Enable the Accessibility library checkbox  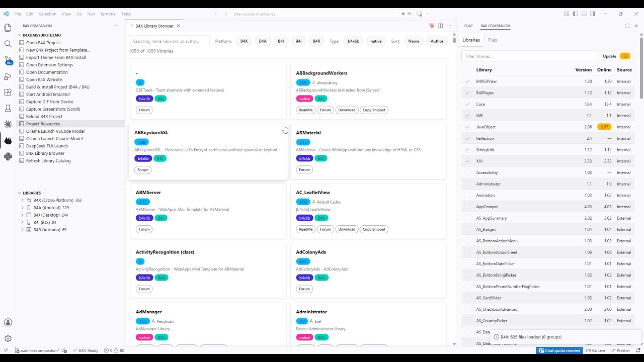coord(467,172)
